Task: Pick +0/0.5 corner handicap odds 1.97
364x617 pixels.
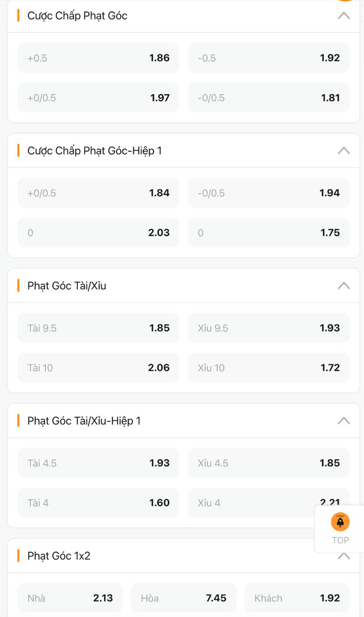Action: [x=98, y=98]
